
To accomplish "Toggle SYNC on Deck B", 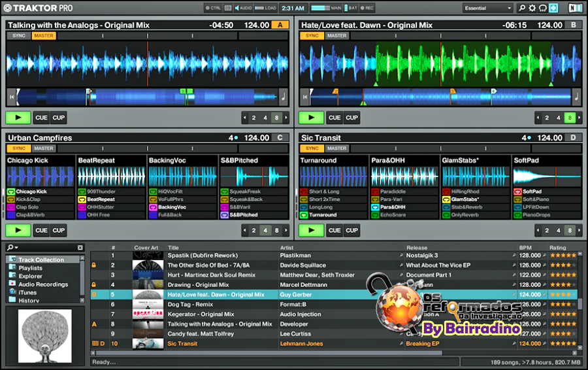I will pos(312,36).
